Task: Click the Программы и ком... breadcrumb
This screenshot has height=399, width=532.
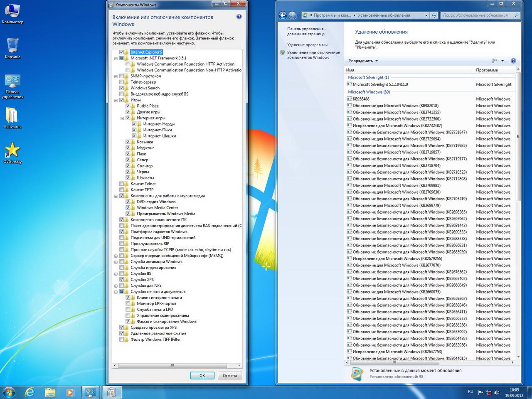Action: coord(332,15)
